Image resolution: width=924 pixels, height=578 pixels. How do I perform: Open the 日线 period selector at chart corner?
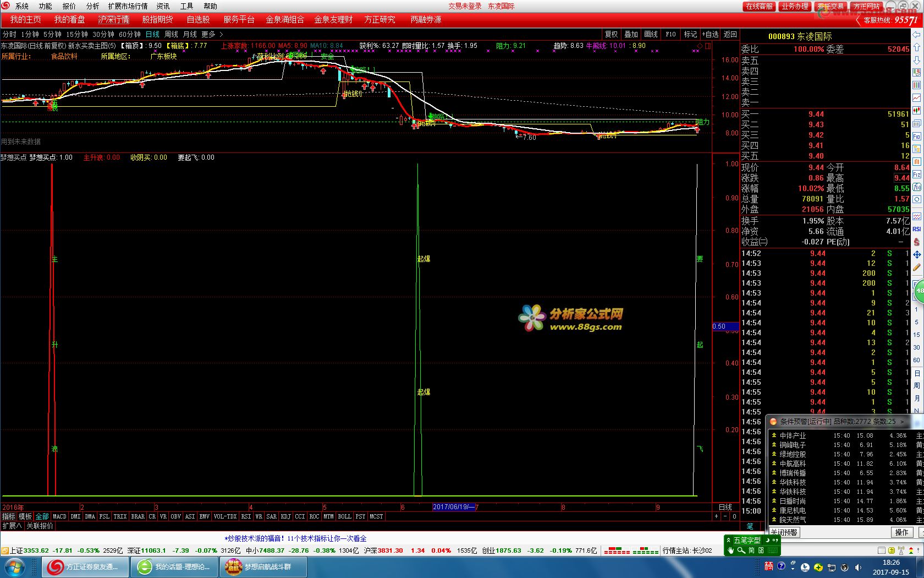[x=725, y=507]
